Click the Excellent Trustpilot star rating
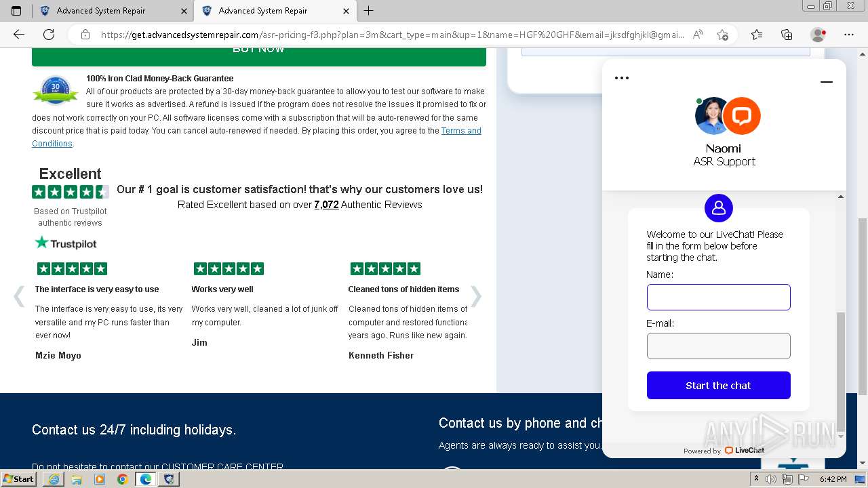 point(71,192)
